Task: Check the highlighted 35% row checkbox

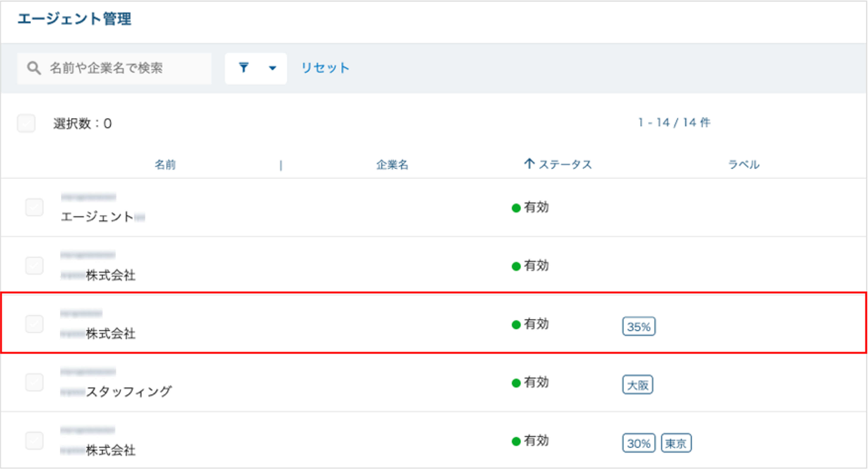Action: click(x=34, y=324)
